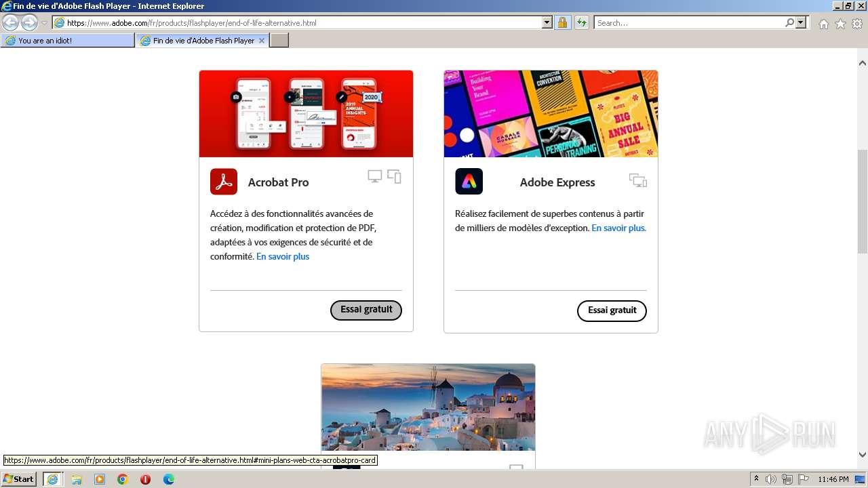Image resolution: width=868 pixels, height=488 pixels.
Task: Click Acrobat Pro 'Essai gratuit' button
Action: tap(366, 310)
